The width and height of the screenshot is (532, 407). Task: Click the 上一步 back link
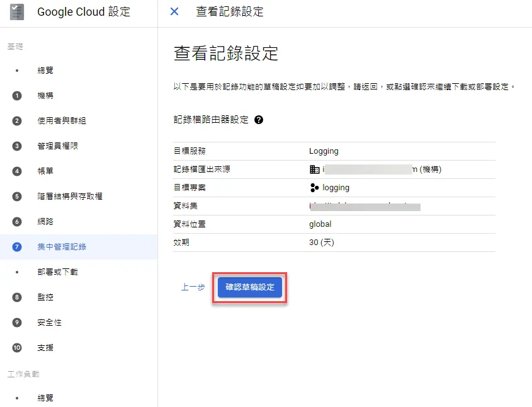pyautogui.click(x=193, y=287)
